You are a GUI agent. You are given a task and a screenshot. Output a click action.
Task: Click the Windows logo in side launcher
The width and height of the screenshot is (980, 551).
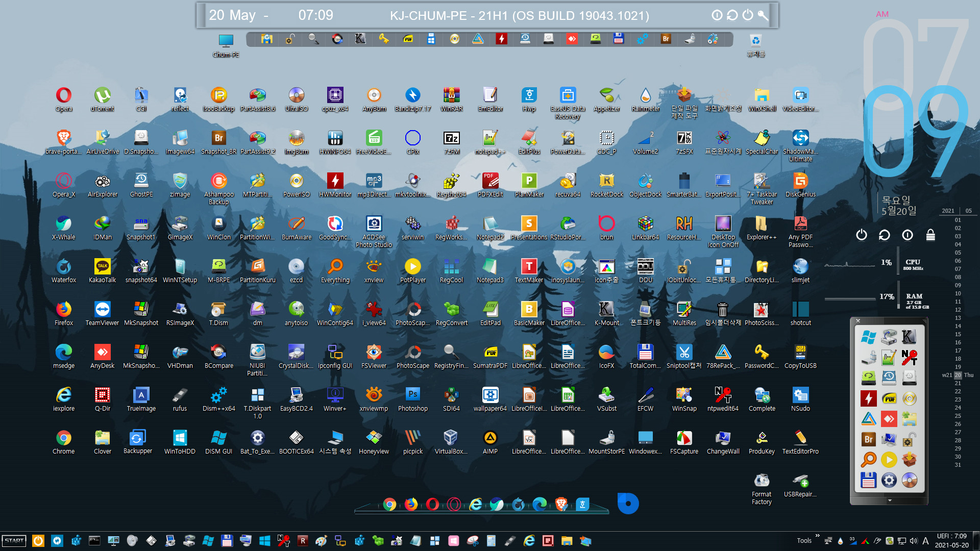click(x=869, y=337)
